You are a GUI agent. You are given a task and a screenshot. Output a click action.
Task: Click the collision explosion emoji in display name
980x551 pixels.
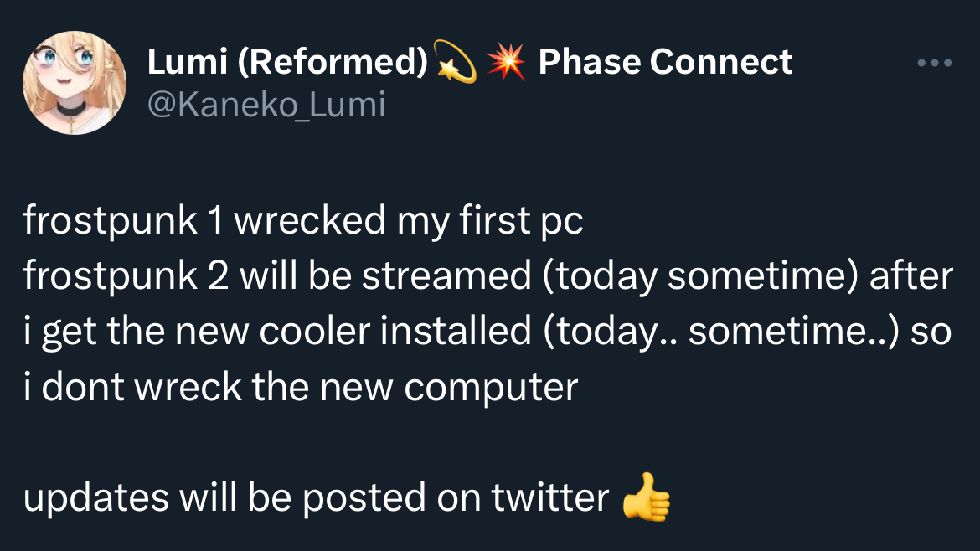tap(505, 63)
